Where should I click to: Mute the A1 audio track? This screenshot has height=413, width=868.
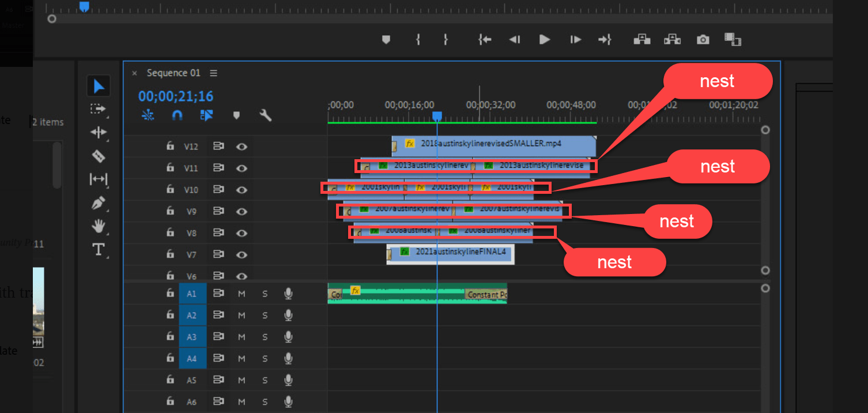(x=241, y=293)
